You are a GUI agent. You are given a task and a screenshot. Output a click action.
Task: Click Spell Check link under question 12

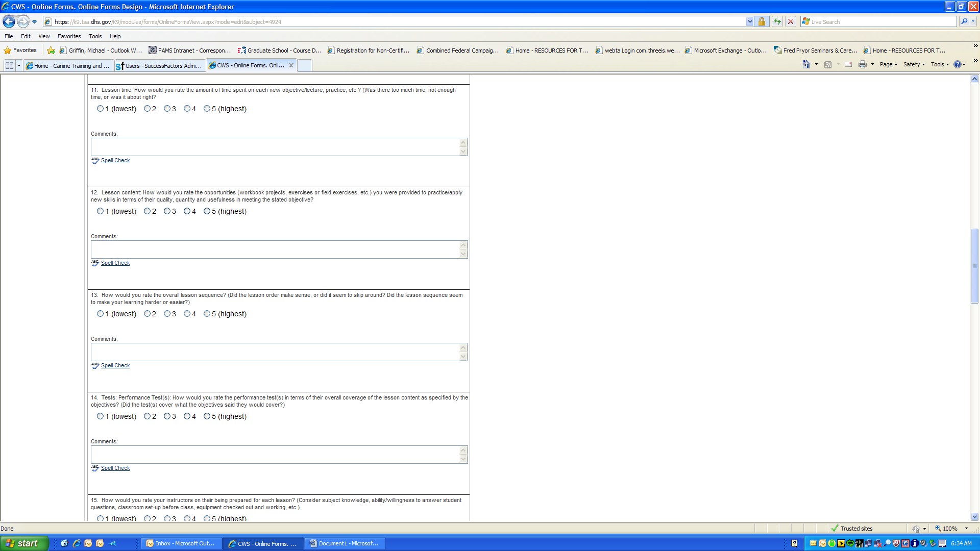coord(115,263)
